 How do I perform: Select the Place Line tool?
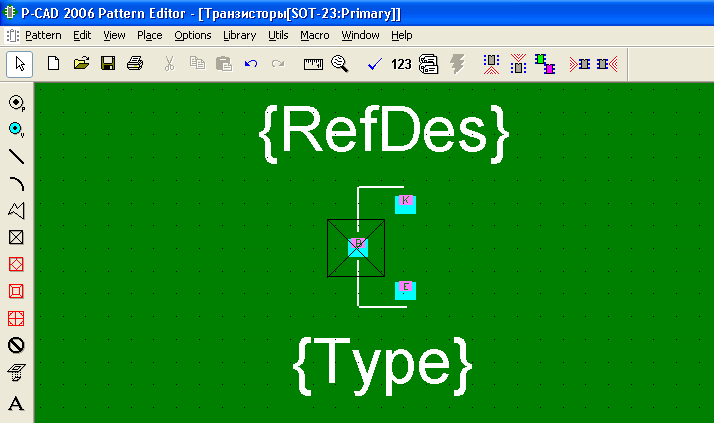coord(16,156)
